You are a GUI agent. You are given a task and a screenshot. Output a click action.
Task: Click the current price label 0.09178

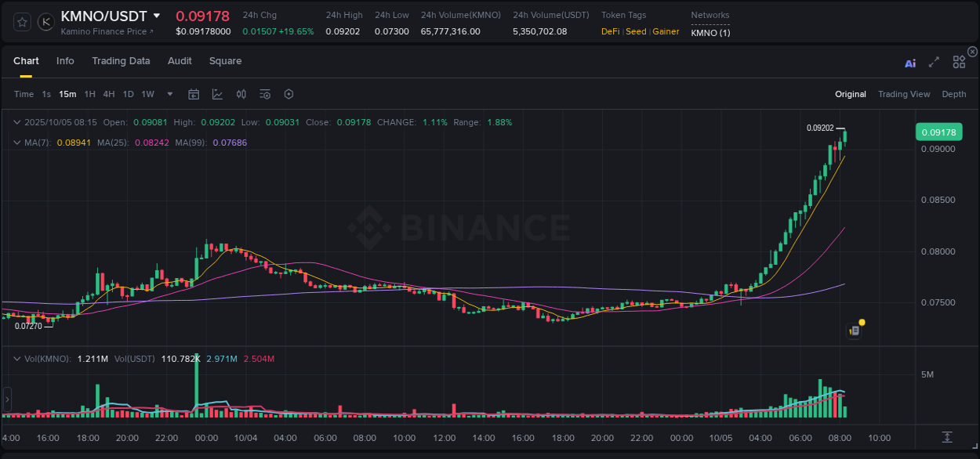(x=938, y=132)
